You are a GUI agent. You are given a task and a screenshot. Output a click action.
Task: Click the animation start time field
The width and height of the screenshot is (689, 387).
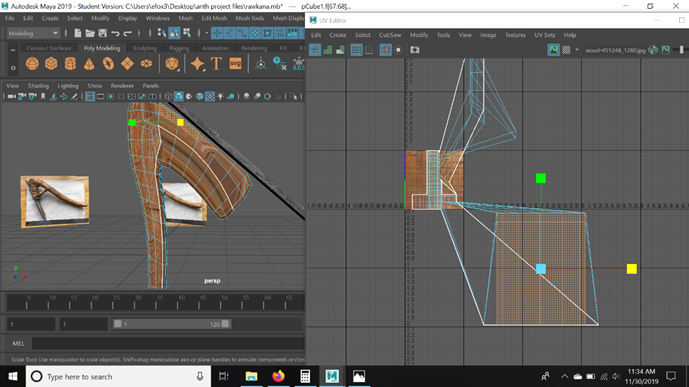point(31,324)
